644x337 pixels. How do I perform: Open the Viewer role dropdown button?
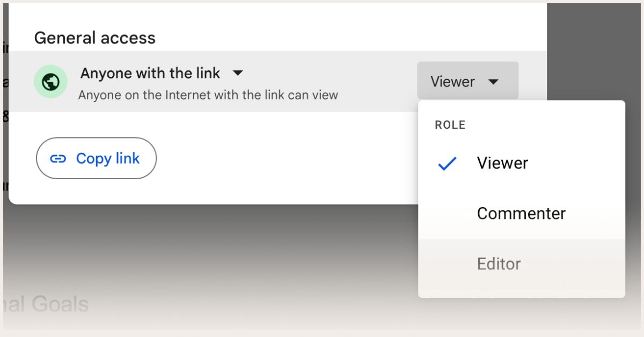point(467,80)
